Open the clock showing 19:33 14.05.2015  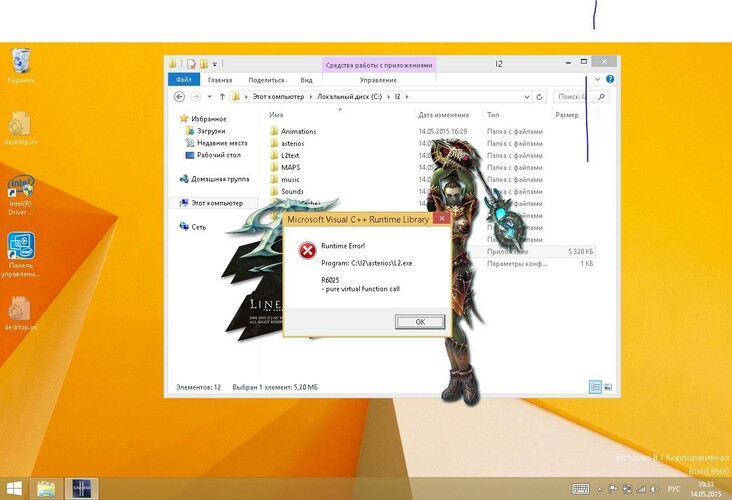(x=706, y=489)
